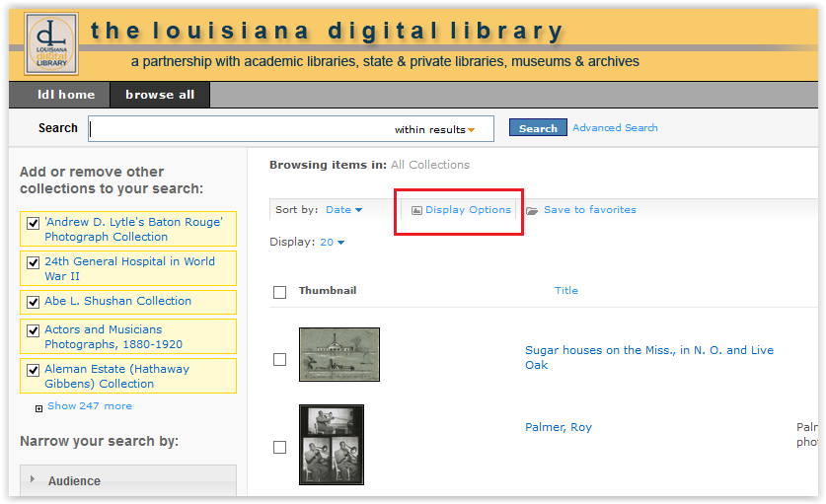The width and height of the screenshot is (826, 504).
Task: Go to the browse all tab
Action: (160, 95)
